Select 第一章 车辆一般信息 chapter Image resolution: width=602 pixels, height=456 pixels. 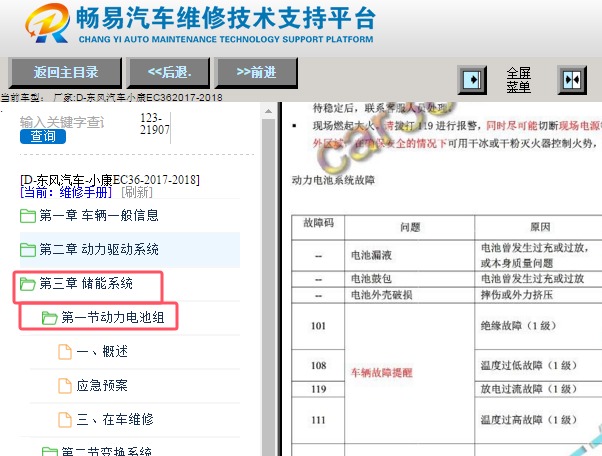point(99,215)
